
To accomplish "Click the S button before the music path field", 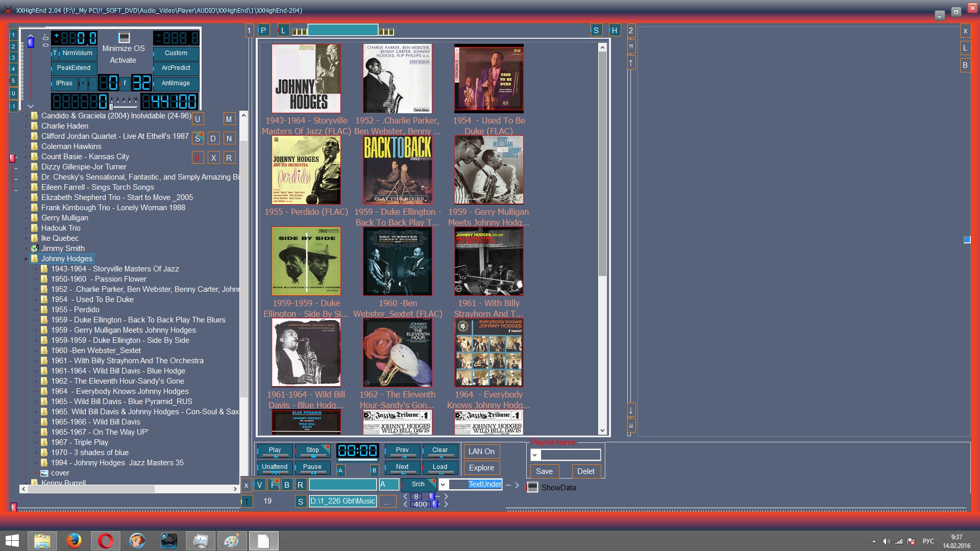I will tap(301, 502).
